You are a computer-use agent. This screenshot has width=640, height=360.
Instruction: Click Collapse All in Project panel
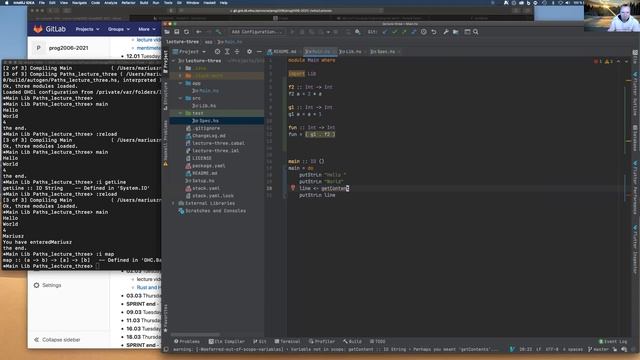point(237,52)
